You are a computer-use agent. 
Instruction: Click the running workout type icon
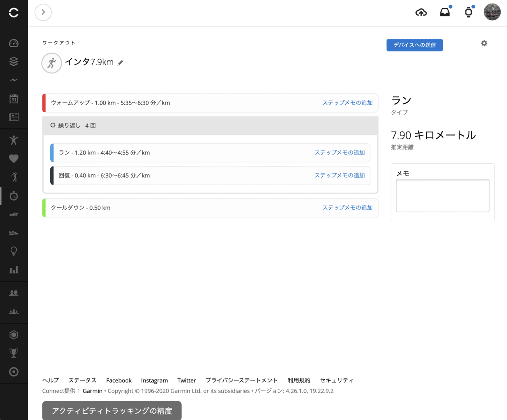pos(52,63)
